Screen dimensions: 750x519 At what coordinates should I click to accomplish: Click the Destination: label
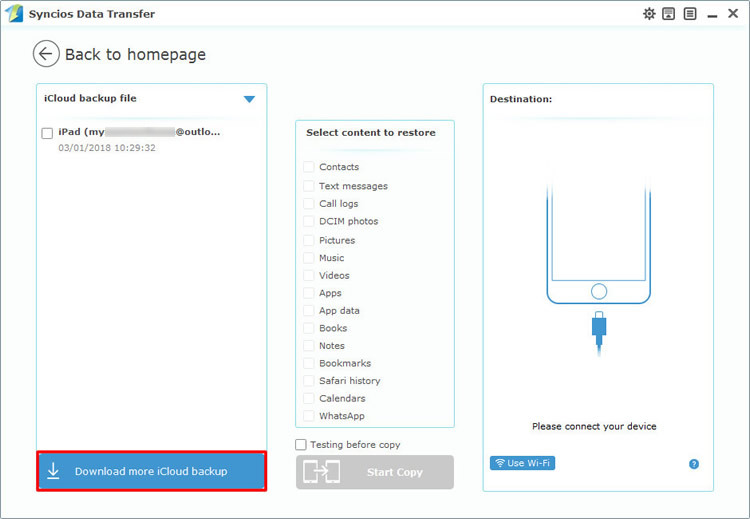[521, 99]
